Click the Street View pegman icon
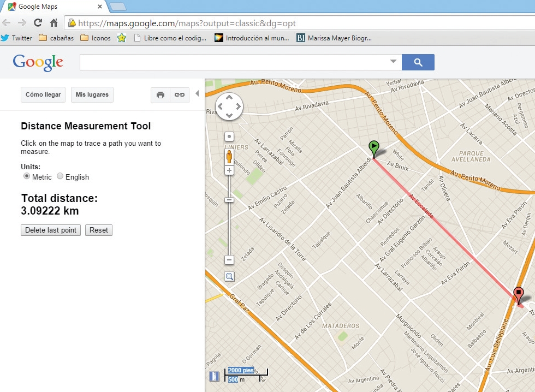This screenshot has width=535, height=392. 229,157
